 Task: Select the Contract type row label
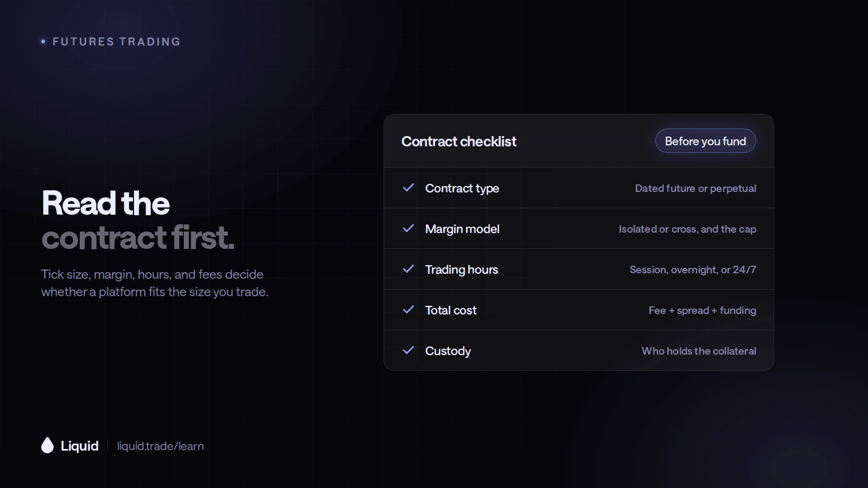coord(462,189)
